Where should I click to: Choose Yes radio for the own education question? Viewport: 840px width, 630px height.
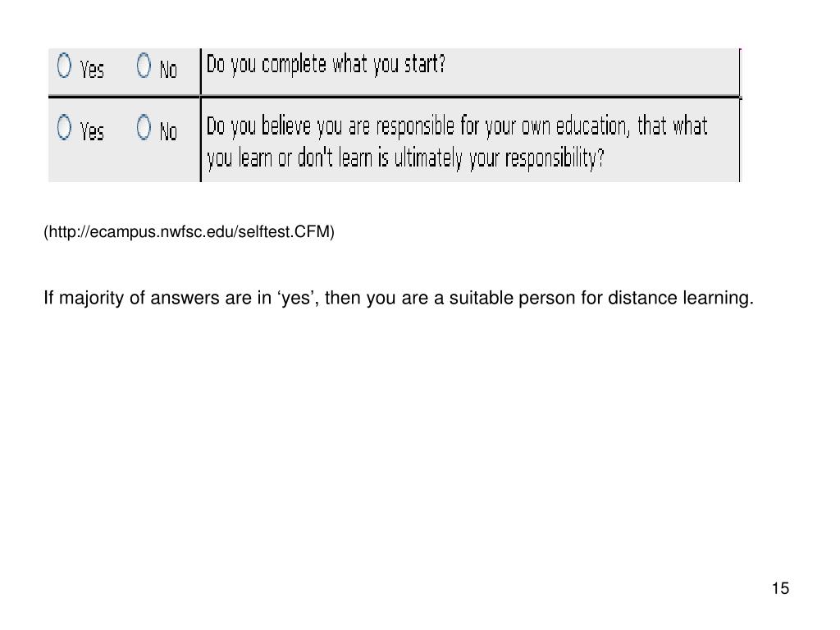[64, 127]
